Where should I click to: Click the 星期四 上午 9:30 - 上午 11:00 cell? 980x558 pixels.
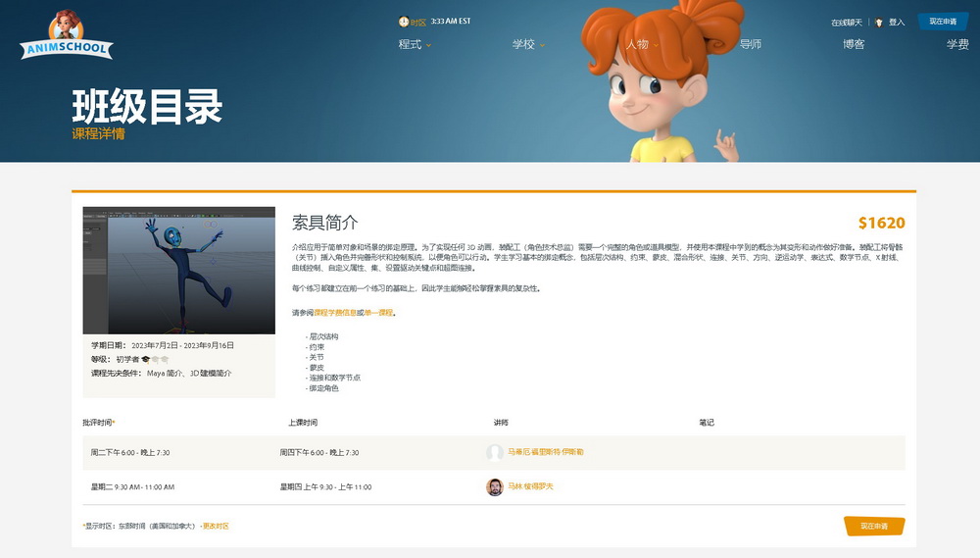pos(325,487)
